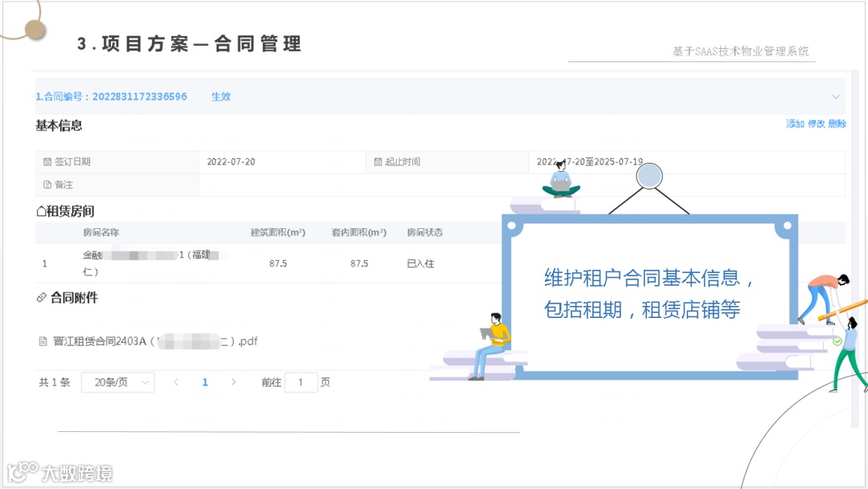Click contract number 2022831172336596 header

pos(111,97)
